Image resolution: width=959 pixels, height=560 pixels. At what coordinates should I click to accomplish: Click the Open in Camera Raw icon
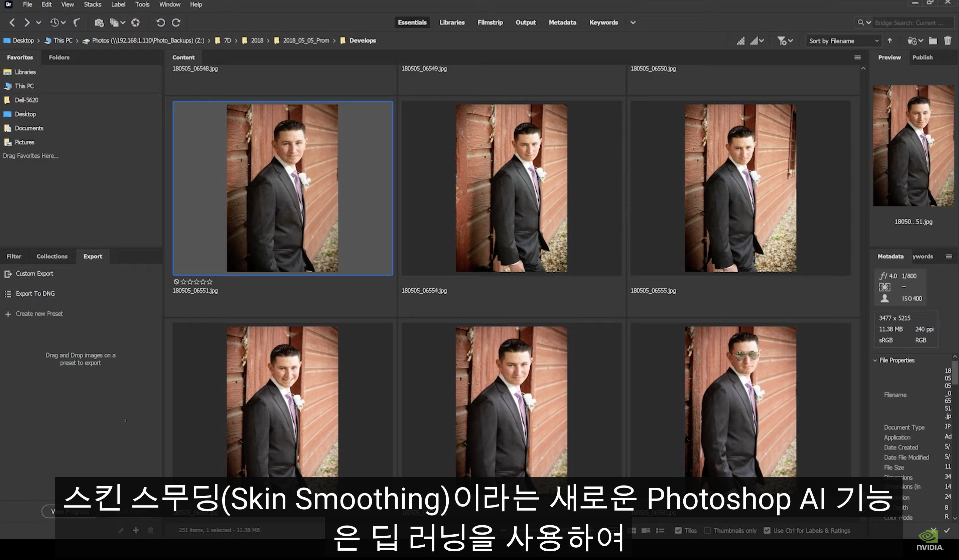click(x=135, y=23)
